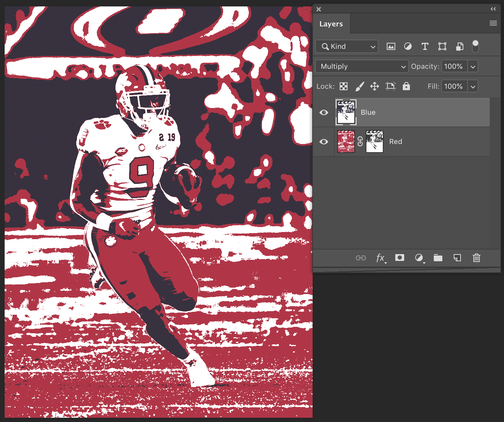Open the Kind filter dropdown
The image size is (504, 422).
click(x=347, y=46)
